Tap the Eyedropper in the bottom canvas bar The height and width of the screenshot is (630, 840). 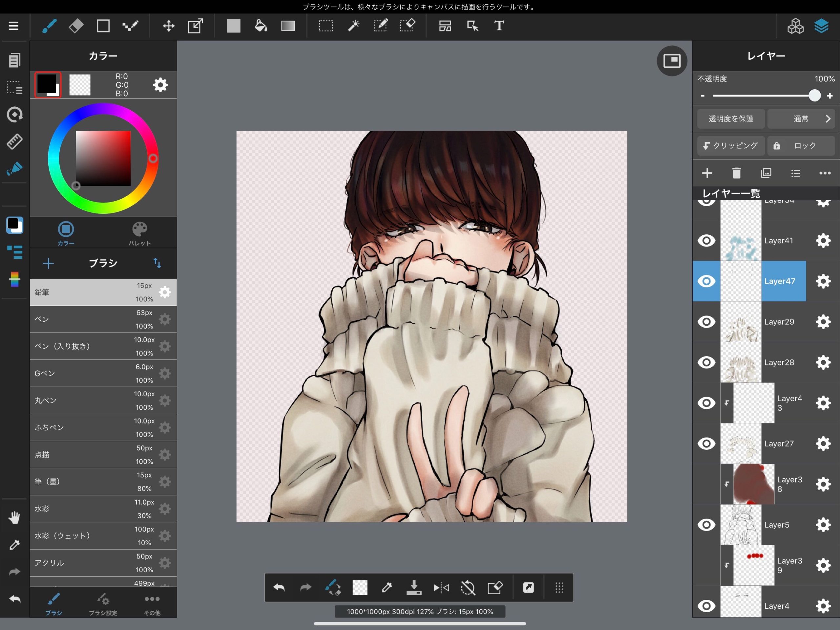(387, 587)
